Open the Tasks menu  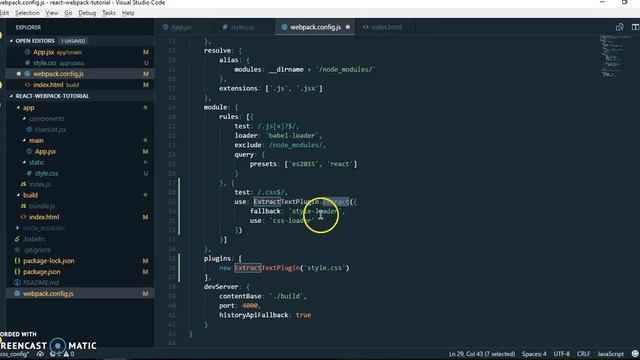(x=109, y=13)
